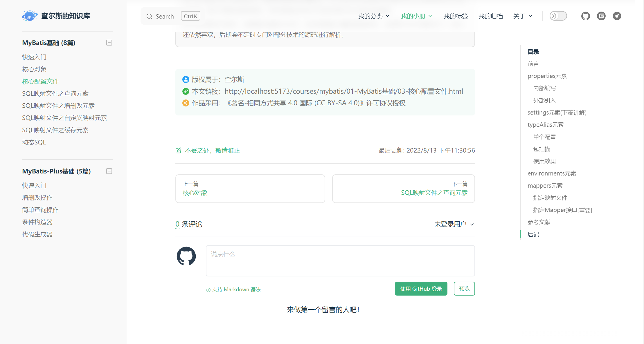This screenshot has height=344, width=644.
Task: Go to 我的归档 in navigation
Action: pos(490,16)
